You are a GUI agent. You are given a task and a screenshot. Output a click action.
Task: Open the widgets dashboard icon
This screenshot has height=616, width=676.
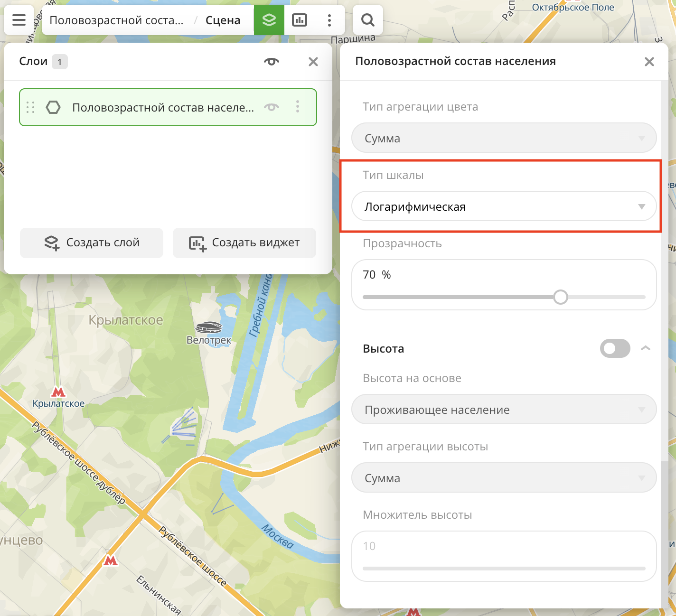tap(300, 20)
